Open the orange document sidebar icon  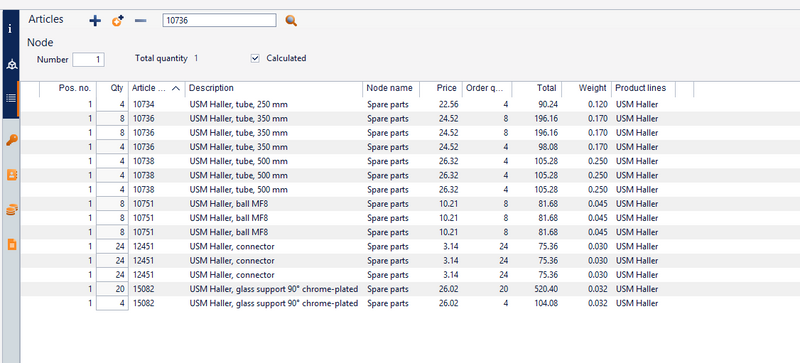click(12, 244)
